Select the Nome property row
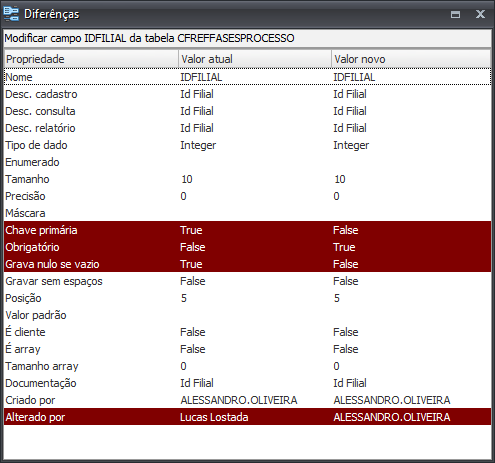The image size is (495, 463). [247, 77]
